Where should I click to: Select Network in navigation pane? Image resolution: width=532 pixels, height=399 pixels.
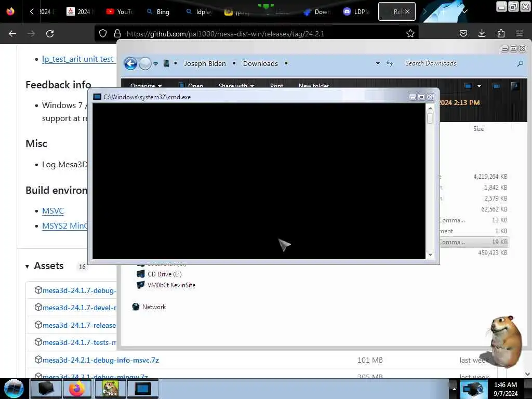[x=149, y=307]
